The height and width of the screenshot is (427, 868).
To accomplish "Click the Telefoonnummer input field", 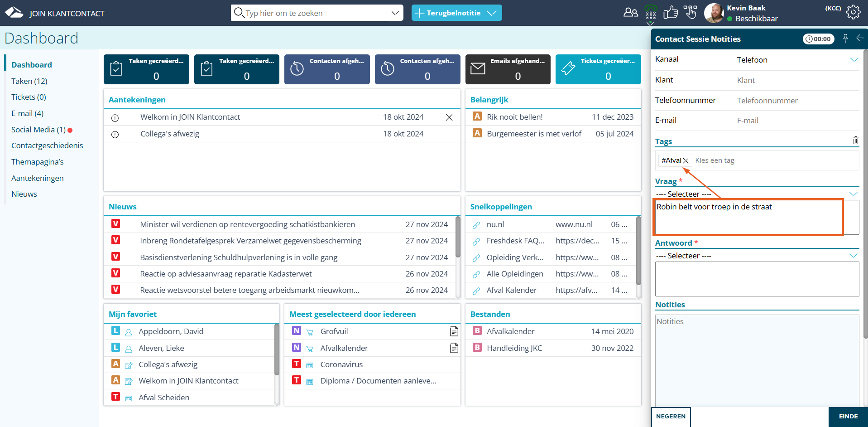I will click(x=798, y=101).
